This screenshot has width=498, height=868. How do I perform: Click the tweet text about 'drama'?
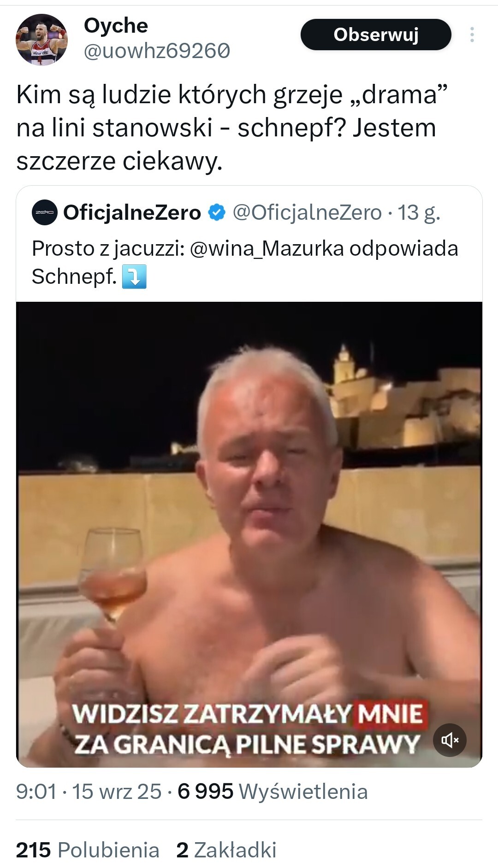click(x=226, y=128)
